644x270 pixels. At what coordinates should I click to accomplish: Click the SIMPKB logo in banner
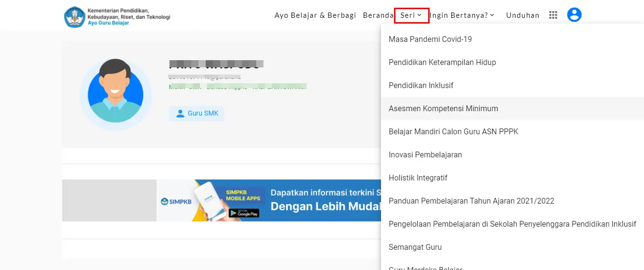[x=176, y=201]
